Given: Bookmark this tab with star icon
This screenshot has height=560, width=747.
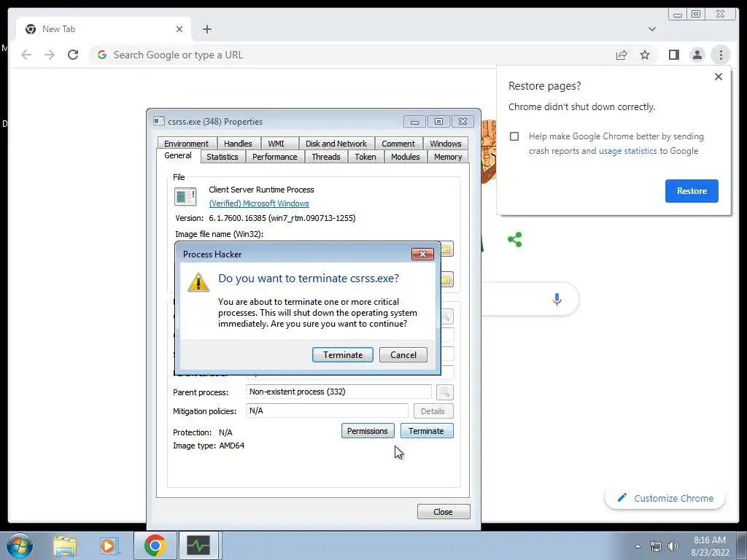Looking at the screenshot, I should pos(645,55).
